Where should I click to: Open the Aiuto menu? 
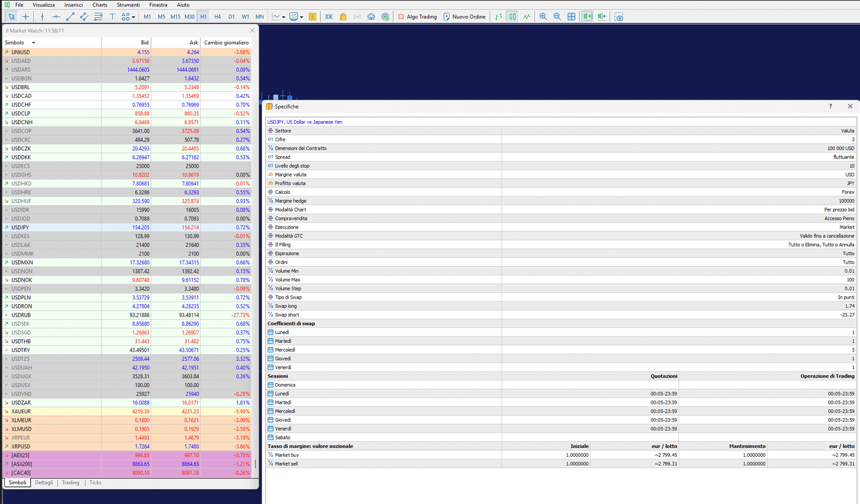[x=183, y=5]
